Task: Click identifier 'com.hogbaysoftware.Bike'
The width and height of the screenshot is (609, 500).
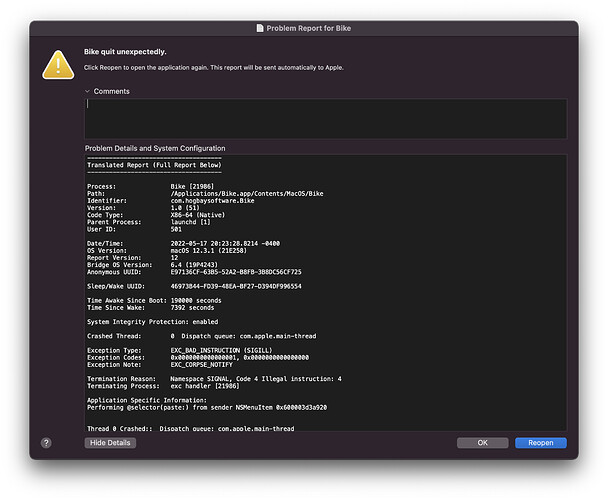Action: point(212,201)
